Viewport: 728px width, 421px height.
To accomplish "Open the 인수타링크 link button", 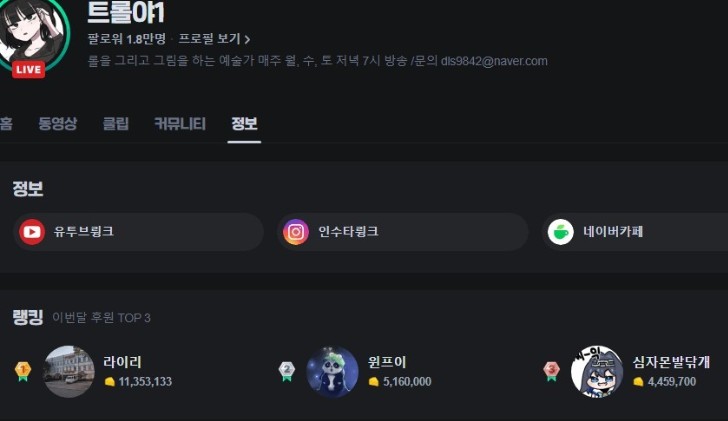I will (x=403, y=232).
